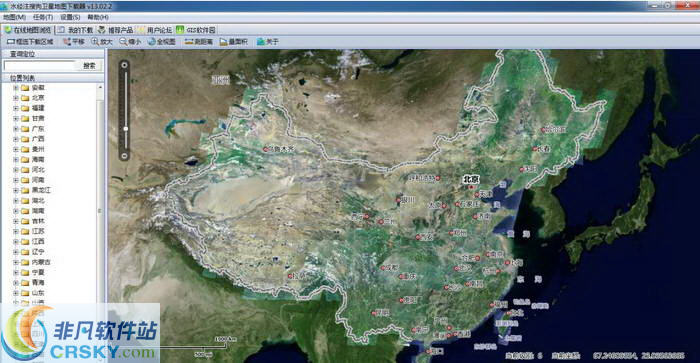Click the 重庆 label on the map
The height and width of the screenshot is (363, 700).
click(x=409, y=276)
